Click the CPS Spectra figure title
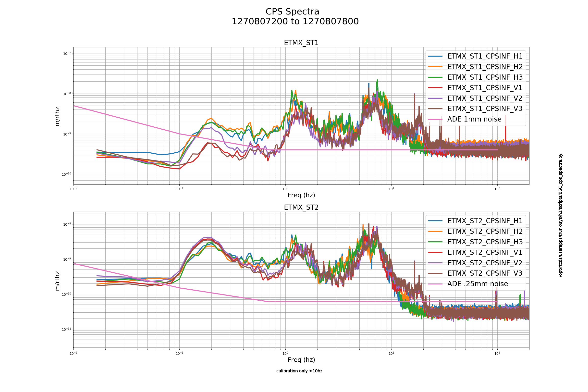This screenshot has height=392, width=588. click(x=293, y=12)
